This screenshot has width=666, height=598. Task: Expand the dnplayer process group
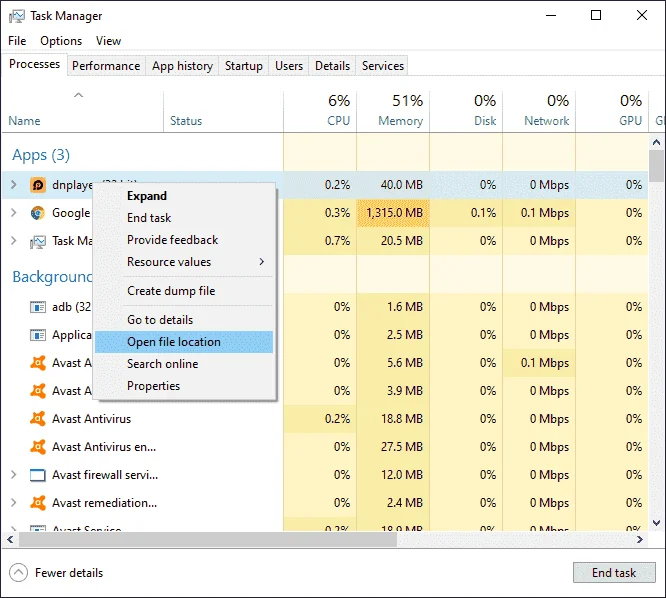click(14, 185)
